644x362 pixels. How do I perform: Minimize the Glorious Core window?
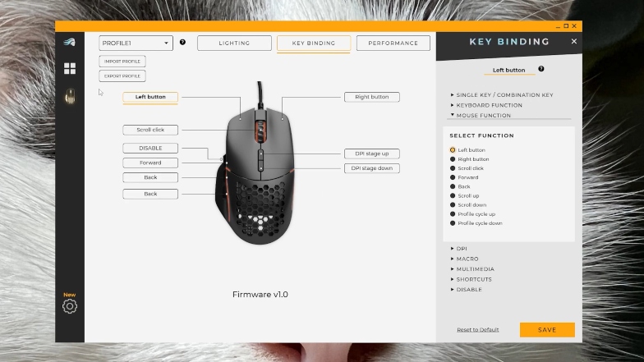click(x=558, y=26)
